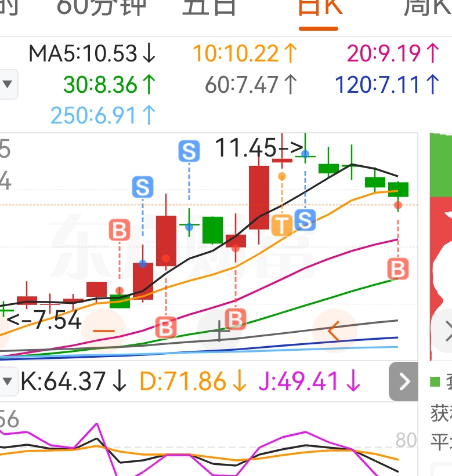Open the moving average indicator dropdown
Viewport: 452px width, 476px height.
[8, 84]
